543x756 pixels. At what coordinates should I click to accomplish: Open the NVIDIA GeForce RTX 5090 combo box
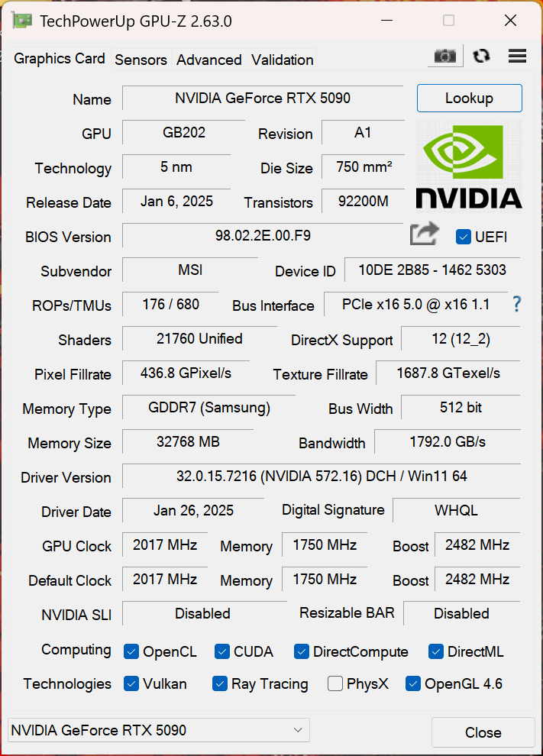pyautogui.click(x=159, y=730)
